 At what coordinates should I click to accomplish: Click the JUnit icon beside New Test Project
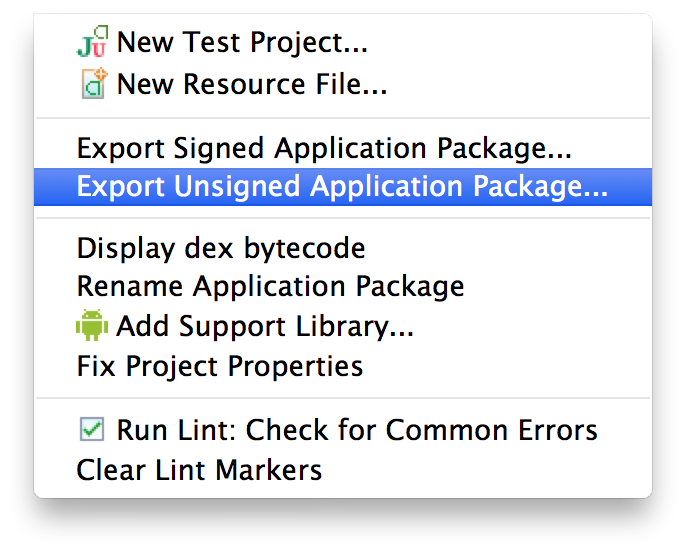tap(92, 43)
